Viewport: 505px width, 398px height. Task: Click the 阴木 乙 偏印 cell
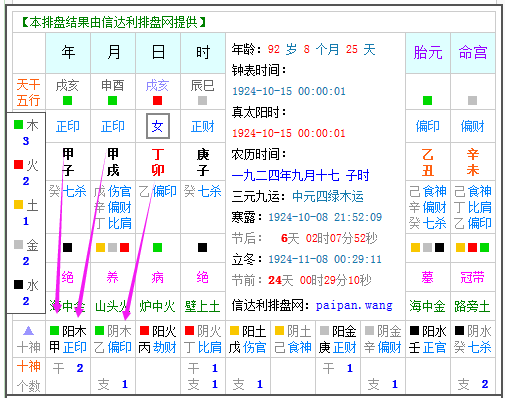pos(113,339)
